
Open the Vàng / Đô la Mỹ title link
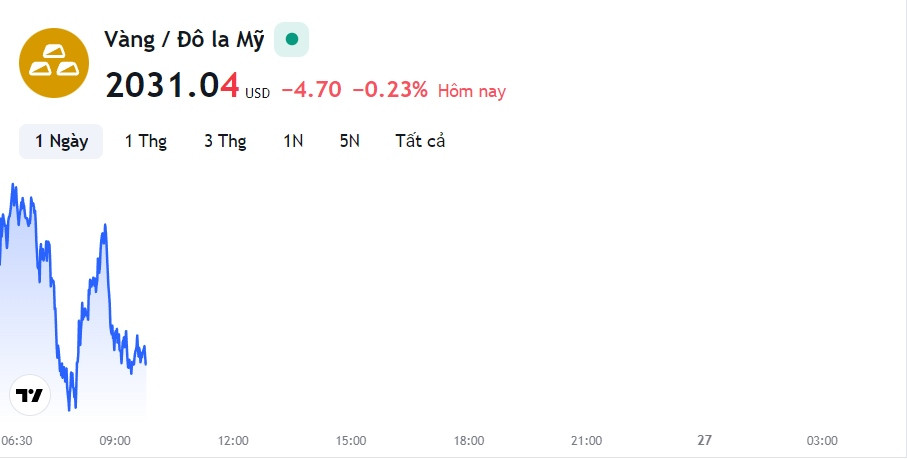coord(184,40)
